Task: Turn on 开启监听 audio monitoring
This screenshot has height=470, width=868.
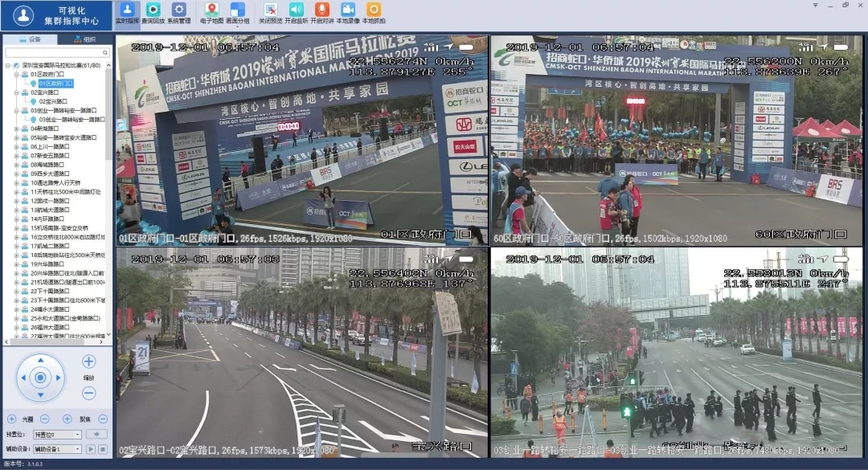Action: tap(296, 14)
